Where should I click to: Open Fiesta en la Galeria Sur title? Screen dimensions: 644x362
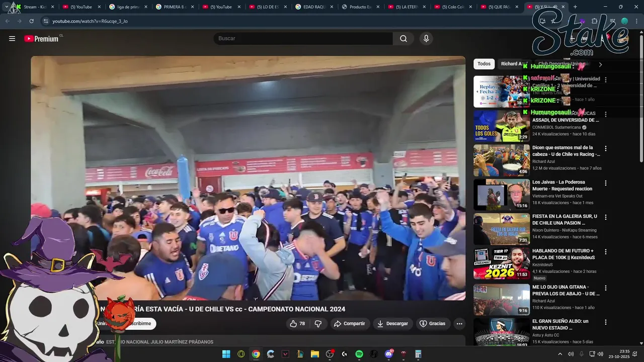[x=565, y=220]
